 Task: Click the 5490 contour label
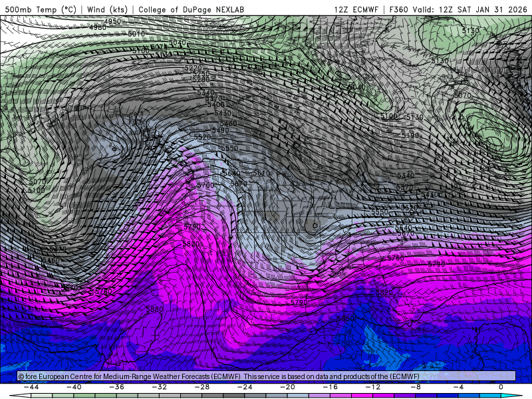[x=220, y=130]
